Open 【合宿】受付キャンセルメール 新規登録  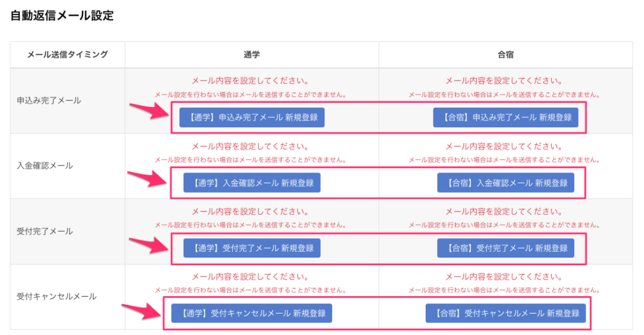(506, 313)
